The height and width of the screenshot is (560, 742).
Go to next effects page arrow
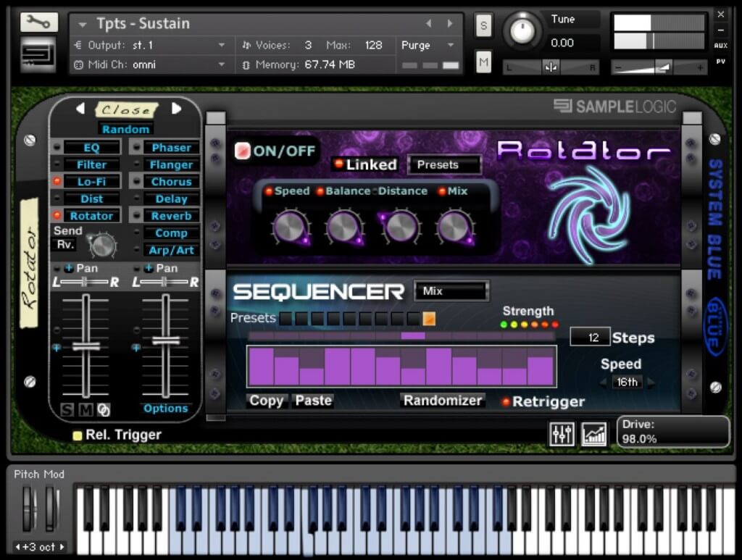[x=176, y=109]
